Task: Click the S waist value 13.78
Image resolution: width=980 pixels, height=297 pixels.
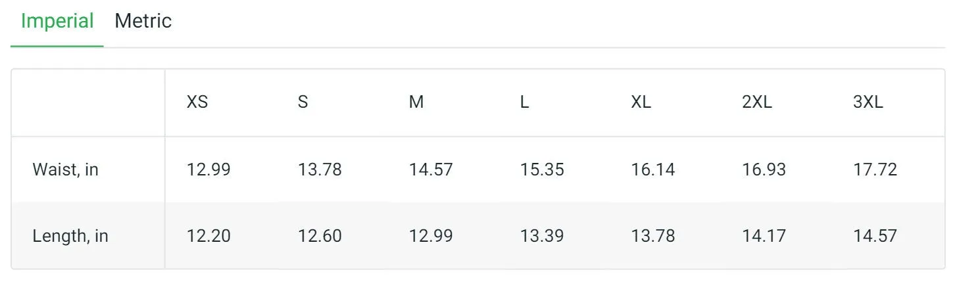Action: [x=320, y=170]
